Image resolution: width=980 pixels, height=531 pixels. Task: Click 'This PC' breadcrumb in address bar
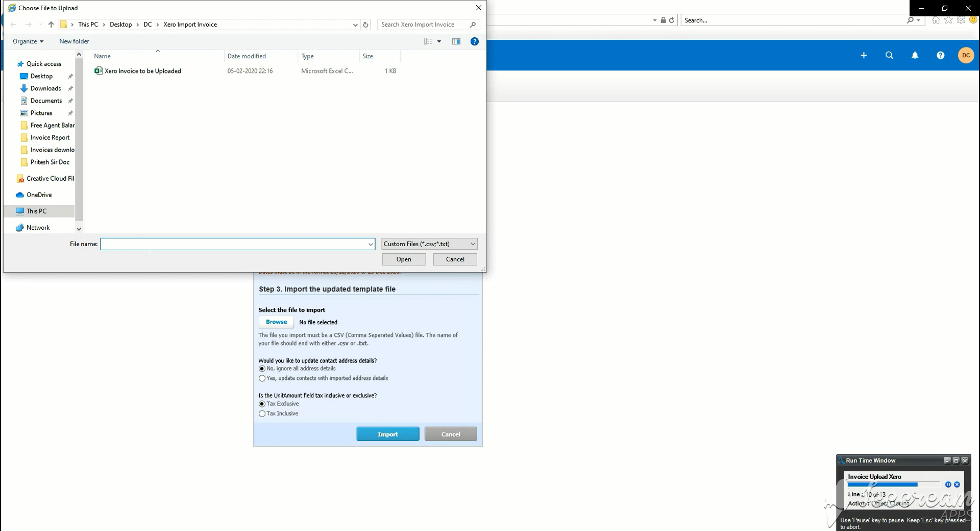coord(88,25)
